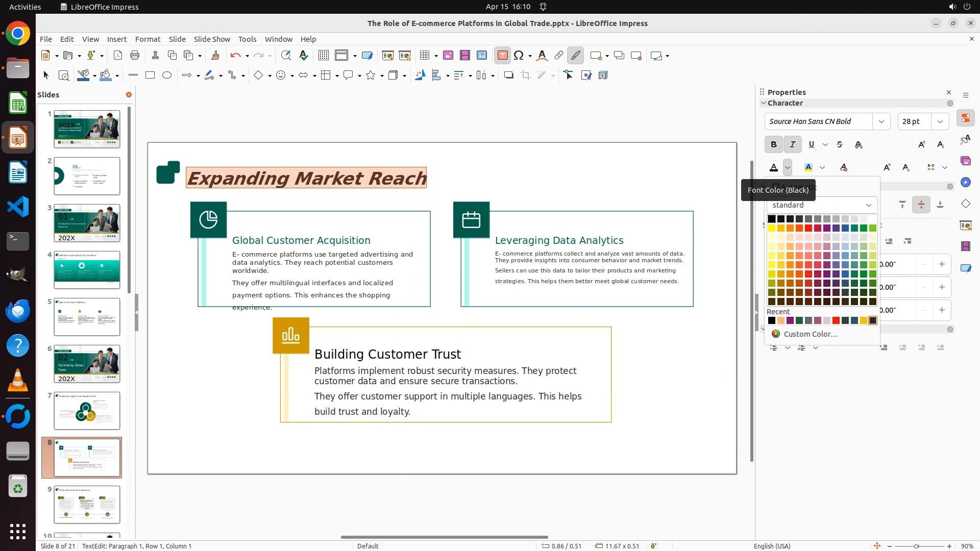Image resolution: width=980 pixels, height=551 pixels.
Task: Collapse the Character section header
Action: 785,103
